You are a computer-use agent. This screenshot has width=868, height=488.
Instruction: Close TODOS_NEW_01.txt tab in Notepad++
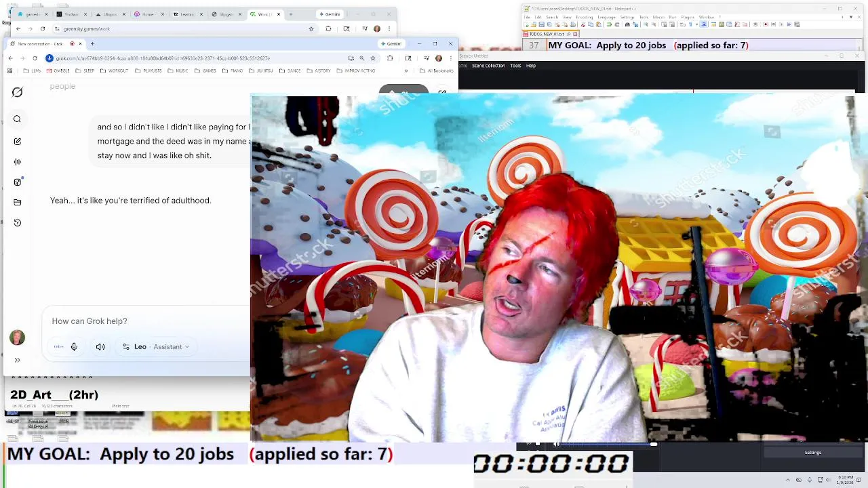click(x=576, y=34)
